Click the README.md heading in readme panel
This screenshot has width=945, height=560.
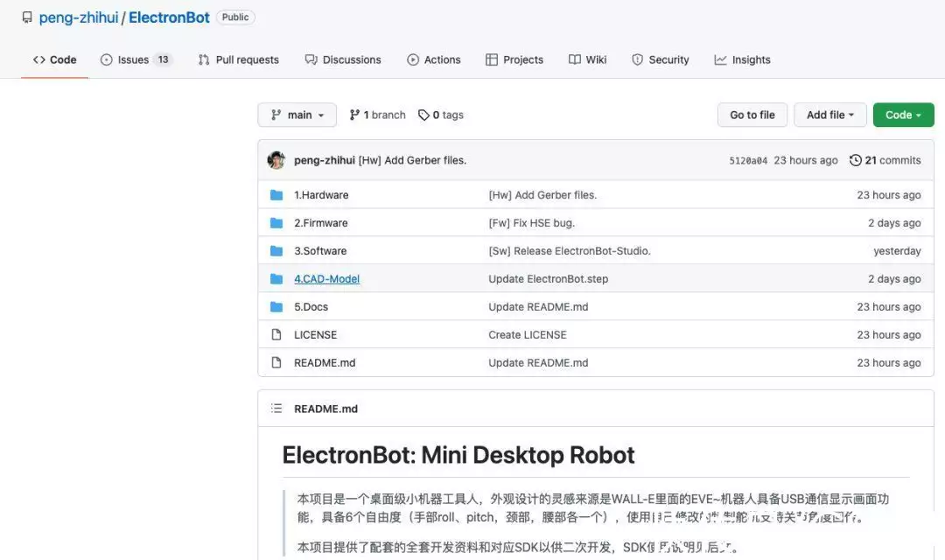point(325,409)
